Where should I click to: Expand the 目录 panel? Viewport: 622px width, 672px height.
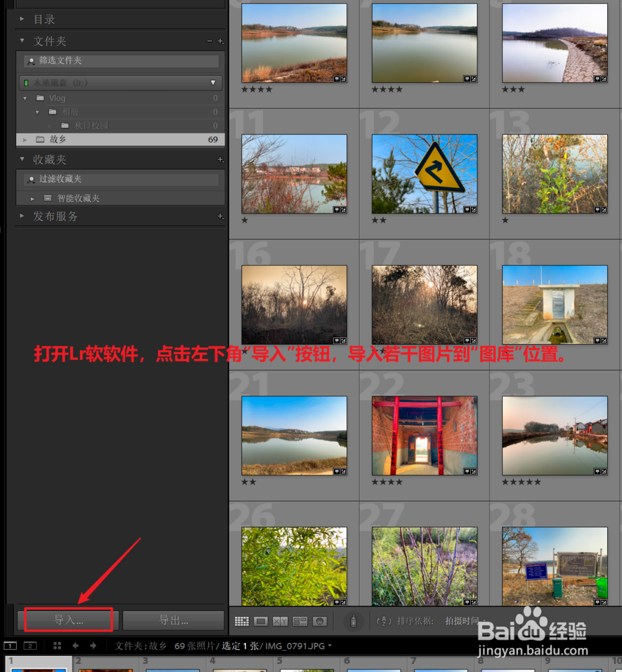point(22,19)
